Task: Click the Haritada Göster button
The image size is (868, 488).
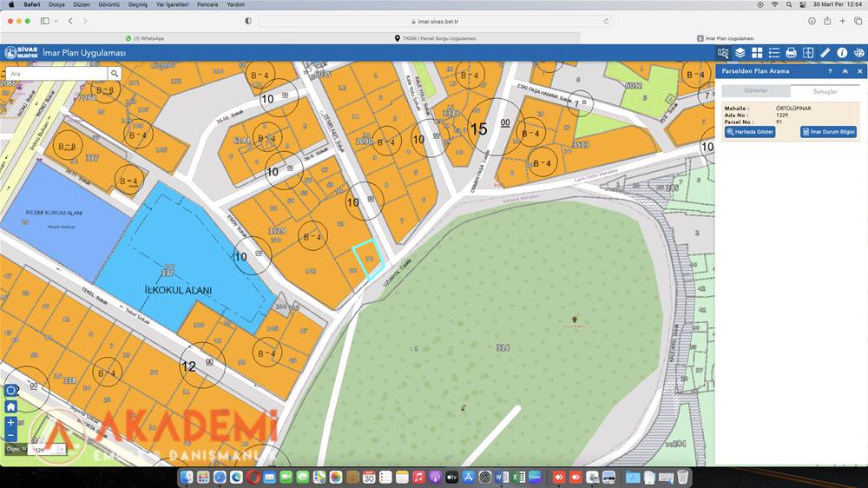Action: (x=750, y=132)
